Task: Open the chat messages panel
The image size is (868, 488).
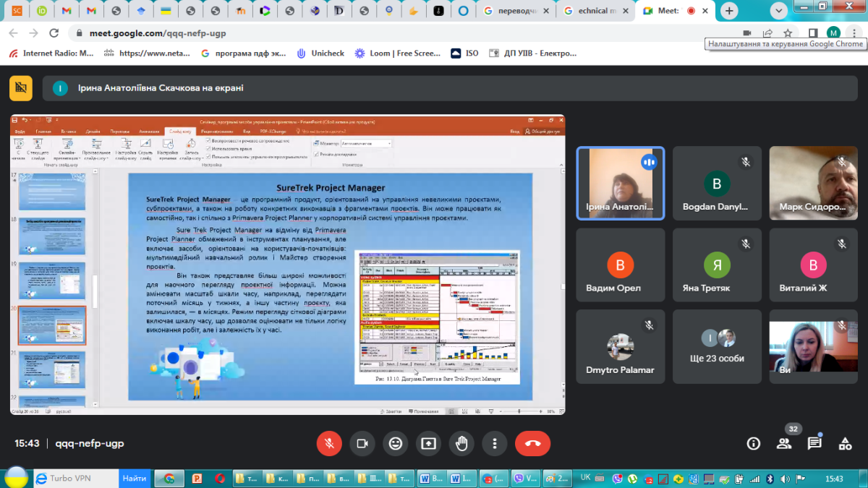Action: click(814, 443)
